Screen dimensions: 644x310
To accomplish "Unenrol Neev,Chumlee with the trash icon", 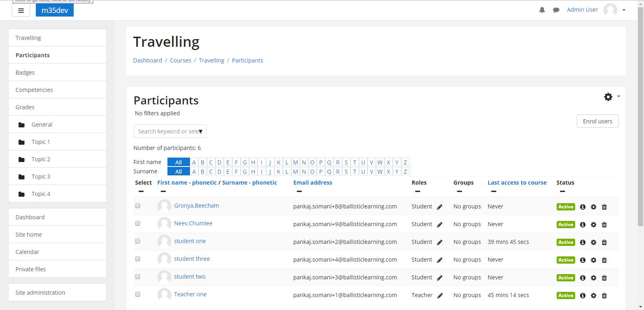I will click(x=604, y=225).
